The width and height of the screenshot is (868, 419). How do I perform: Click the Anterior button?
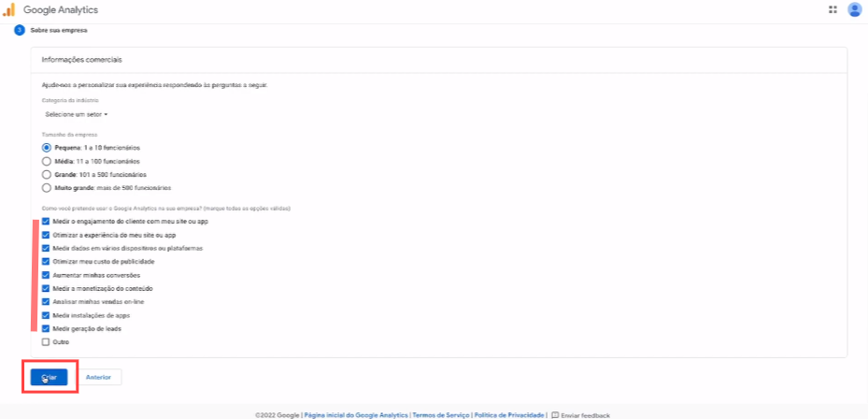tap(99, 377)
